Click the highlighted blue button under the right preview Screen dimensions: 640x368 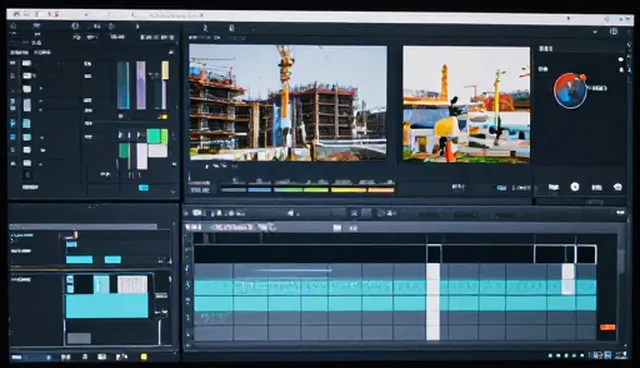[x=501, y=188]
